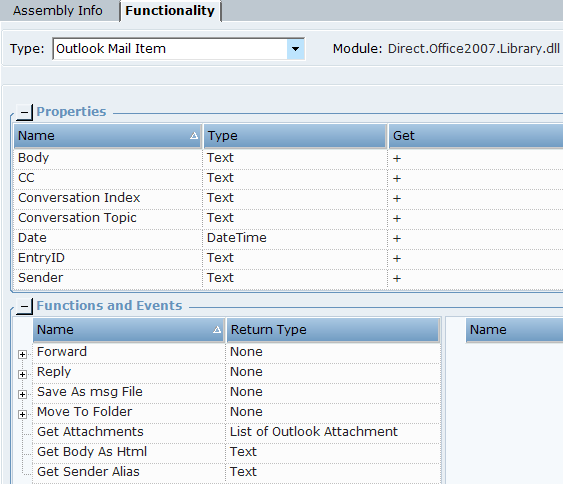The width and height of the screenshot is (563, 484).
Task: Expand the Forward function row
Action: tap(22, 354)
